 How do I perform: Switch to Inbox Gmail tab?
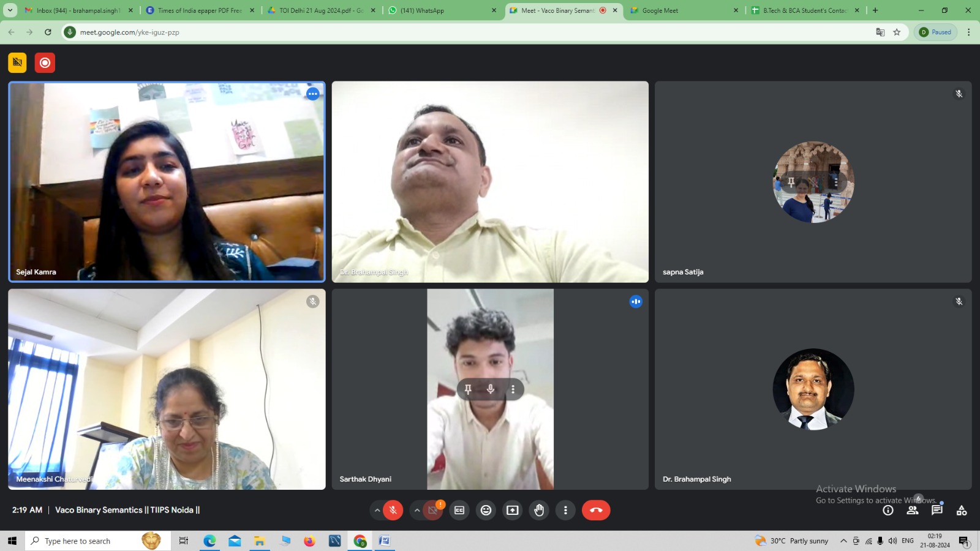78,10
